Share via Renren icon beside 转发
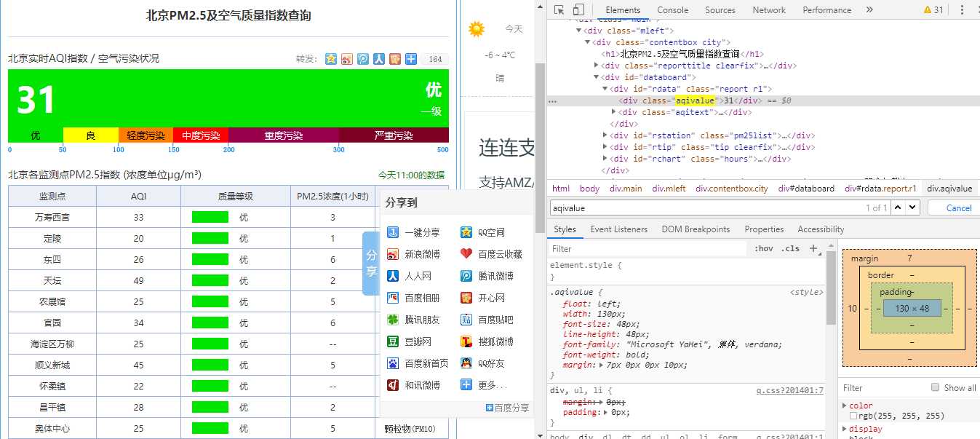 pyautogui.click(x=379, y=59)
